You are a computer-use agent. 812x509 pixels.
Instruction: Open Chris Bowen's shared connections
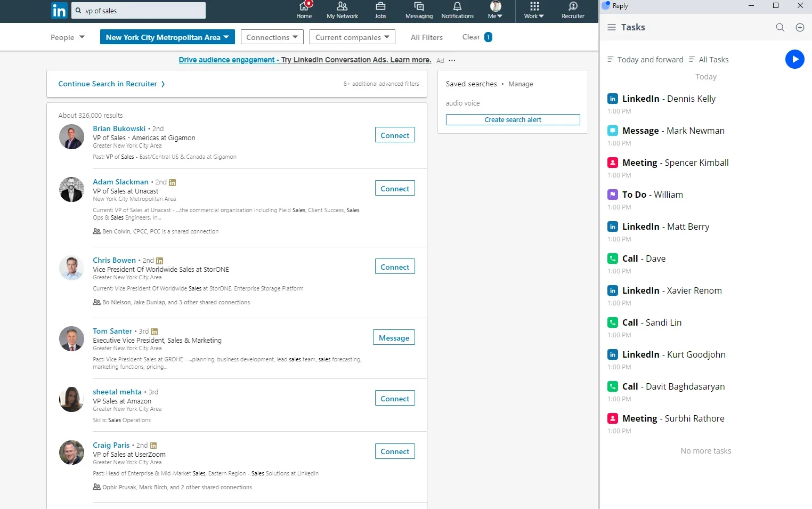tap(172, 302)
